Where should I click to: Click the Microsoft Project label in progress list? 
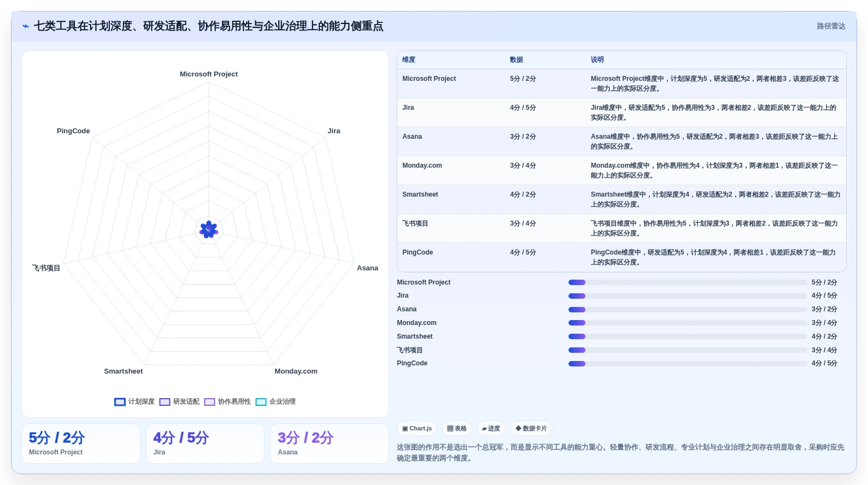point(424,282)
